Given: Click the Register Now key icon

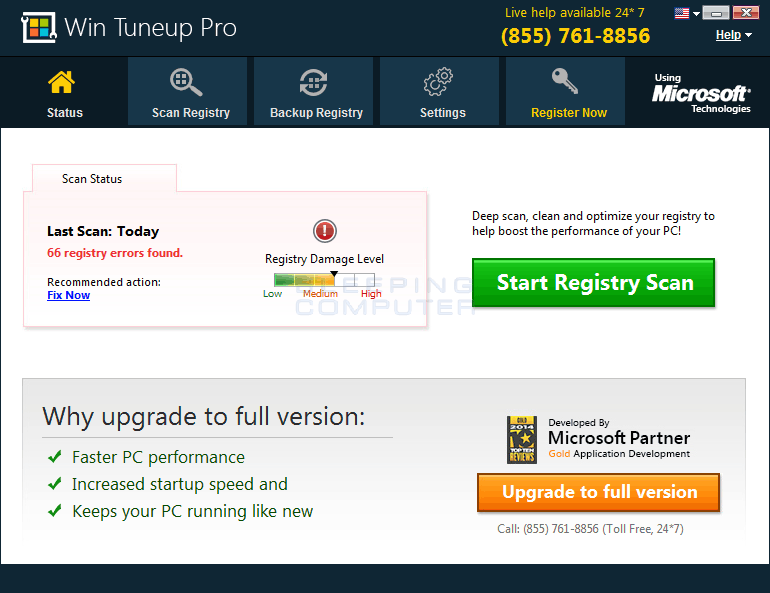Looking at the screenshot, I should (x=565, y=81).
